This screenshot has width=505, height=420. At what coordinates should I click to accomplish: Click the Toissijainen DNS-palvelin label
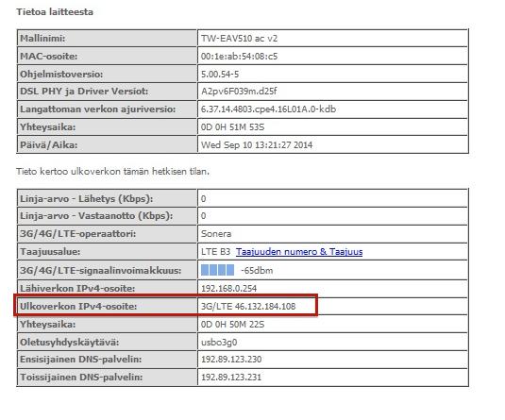(x=81, y=378)
